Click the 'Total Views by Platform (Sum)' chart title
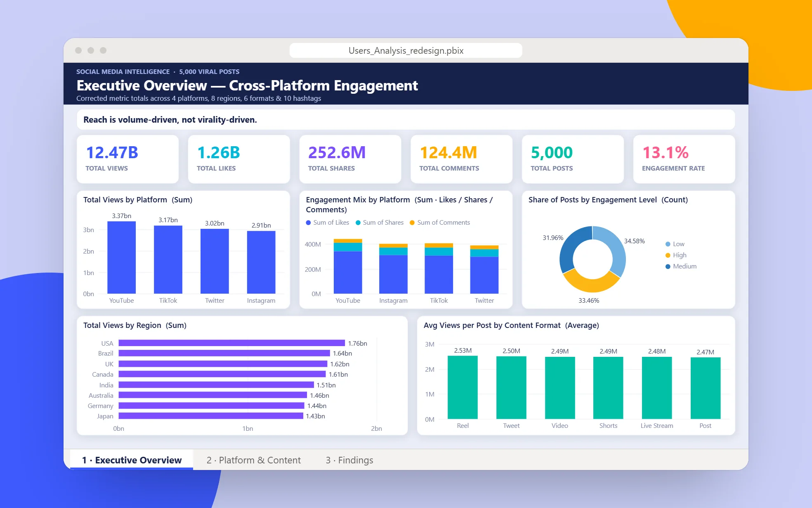The height and width of the screenshot is (508, 812). 138,200
